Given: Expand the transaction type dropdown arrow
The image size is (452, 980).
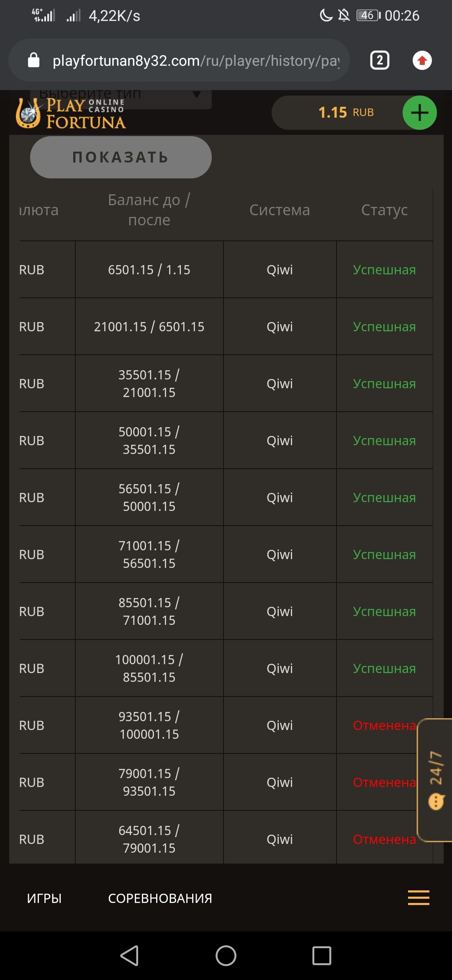Looking at the screenshot, I should (x=196, y=95).
